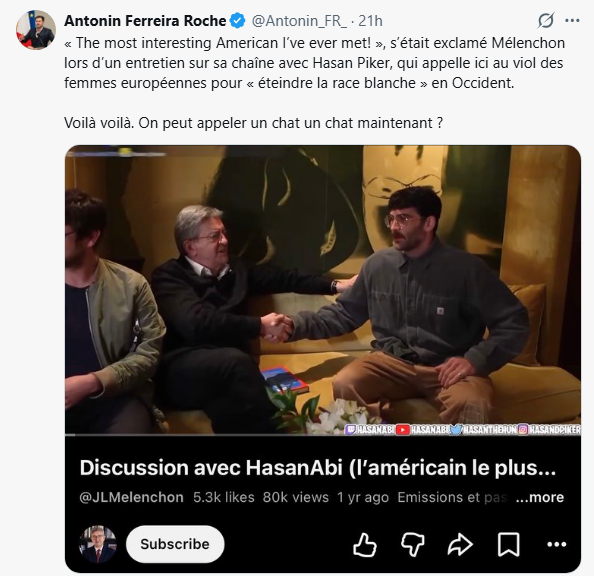Dislike the video with thumbs-down icon
Screen dimensions: 594x576
tap(413, 545)
